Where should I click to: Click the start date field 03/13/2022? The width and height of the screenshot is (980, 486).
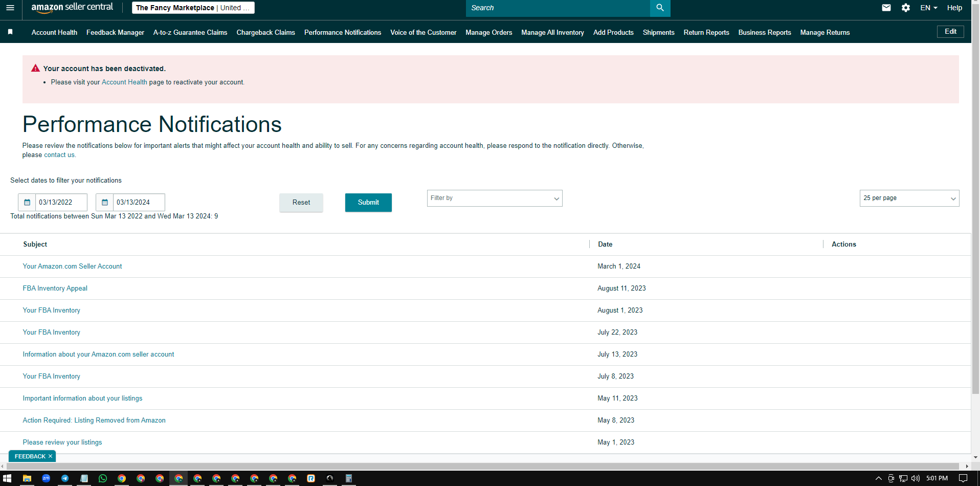click(x=61, y=202)
